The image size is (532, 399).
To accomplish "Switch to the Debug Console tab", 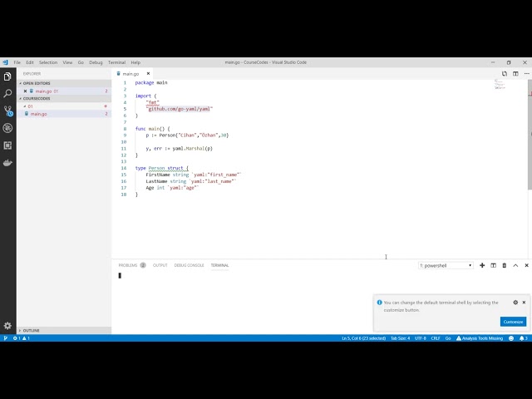I will [x=189, y=265].
